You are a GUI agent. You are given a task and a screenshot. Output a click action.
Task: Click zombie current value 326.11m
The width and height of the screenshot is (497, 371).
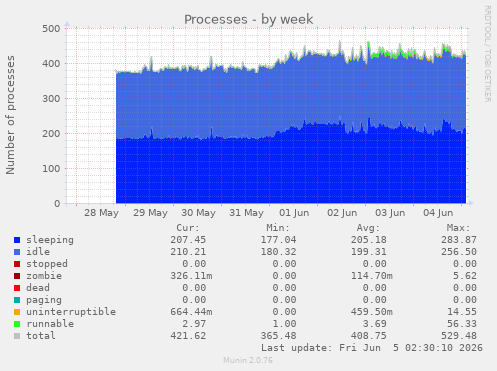click(x=191, y=276)
